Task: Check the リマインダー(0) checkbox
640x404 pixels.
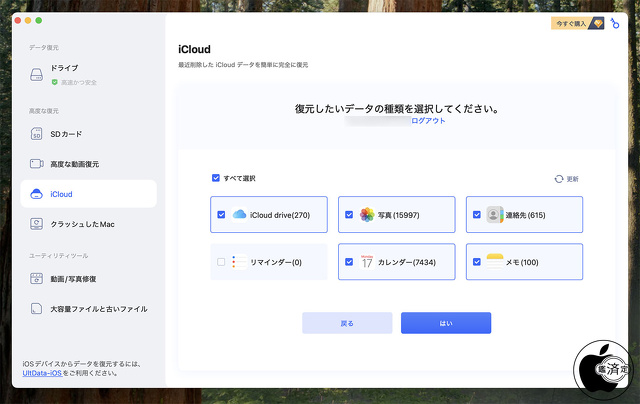Action: [x=221, y=262]
